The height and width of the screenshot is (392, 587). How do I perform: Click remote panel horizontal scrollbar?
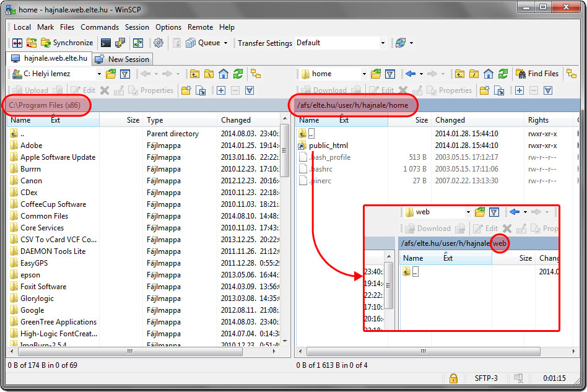point(423,352)
